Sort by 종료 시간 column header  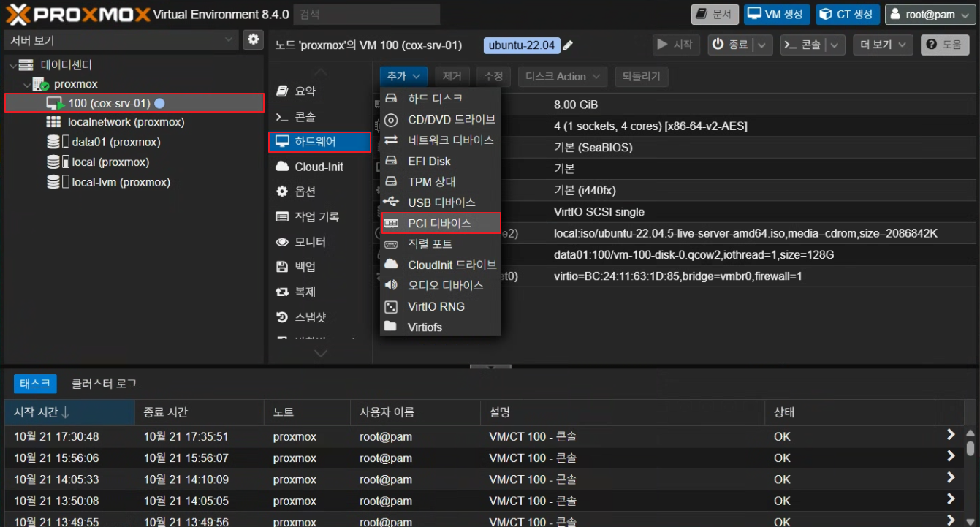(x=200, y=412)
